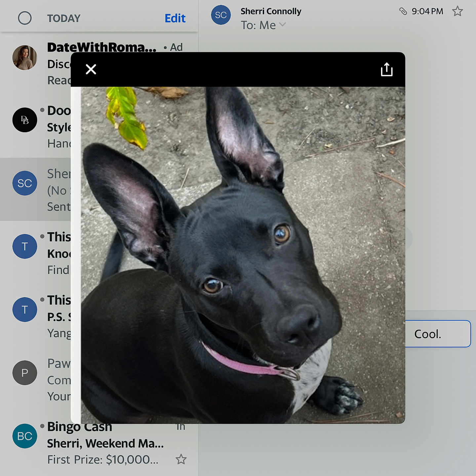Image resolution: width=476 pixels, height=476 pixels.
Task: Select the second T sender avatar
Action: [25, 310]
